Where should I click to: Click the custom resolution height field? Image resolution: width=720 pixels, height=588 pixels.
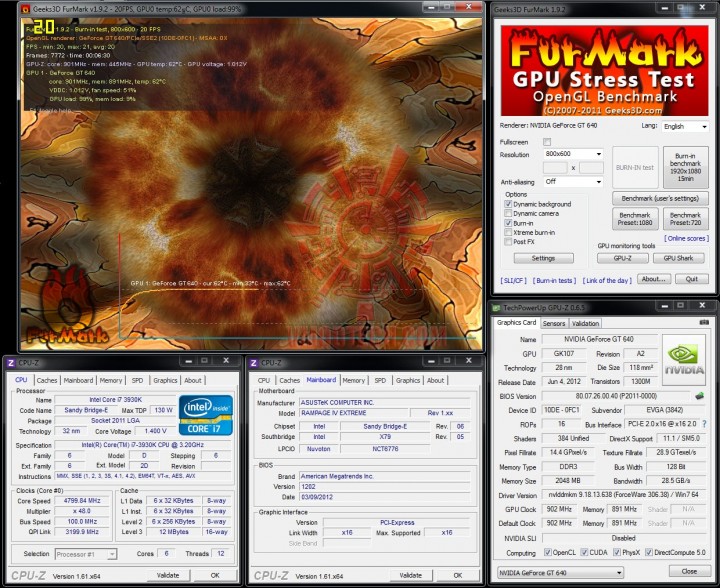point(591,168)
